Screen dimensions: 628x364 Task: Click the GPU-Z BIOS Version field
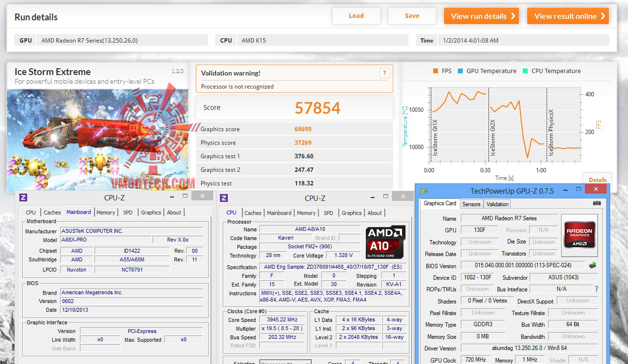(x=523, y=266)
